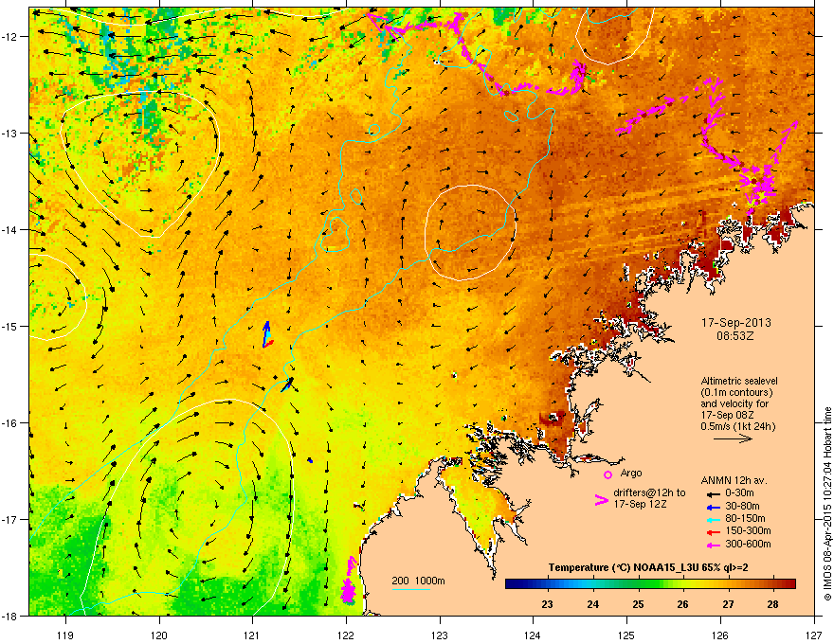Click the -18 latitude axis label
The height and width of the screenshot is (644, 834).
(9, 616)
